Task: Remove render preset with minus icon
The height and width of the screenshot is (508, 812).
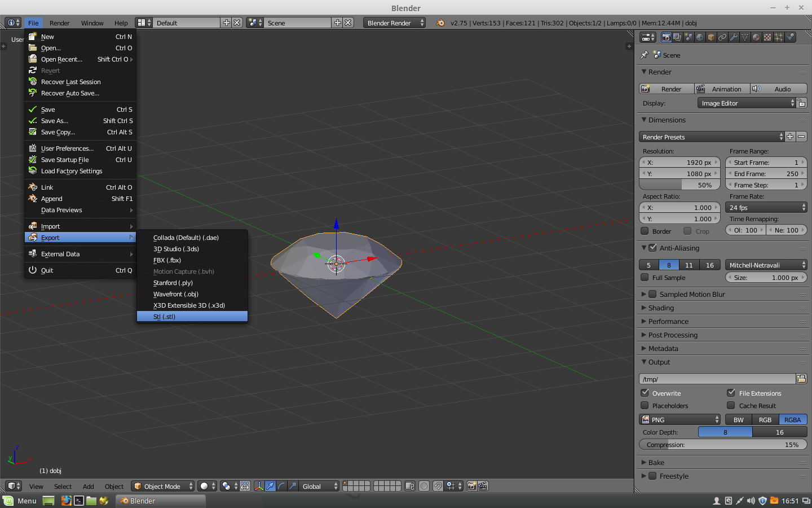Action: [x=801, y=137]
